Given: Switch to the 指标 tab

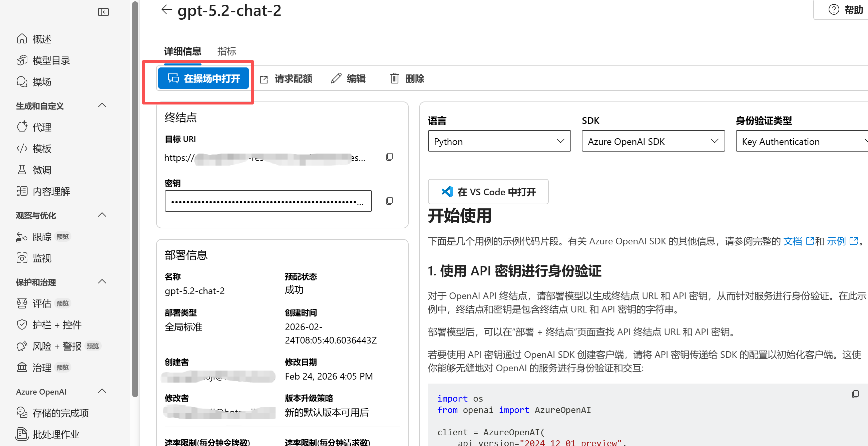Looking at the screenshot, I should click(227, 51).
